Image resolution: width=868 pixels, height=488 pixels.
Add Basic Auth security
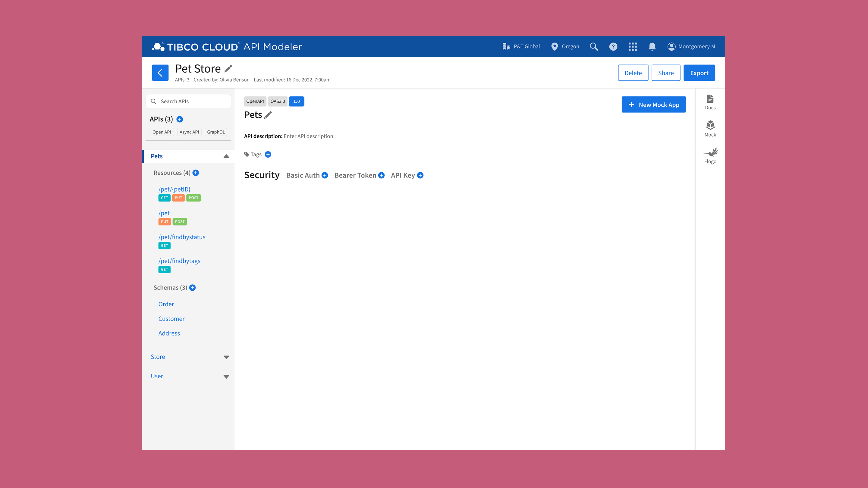325,175
